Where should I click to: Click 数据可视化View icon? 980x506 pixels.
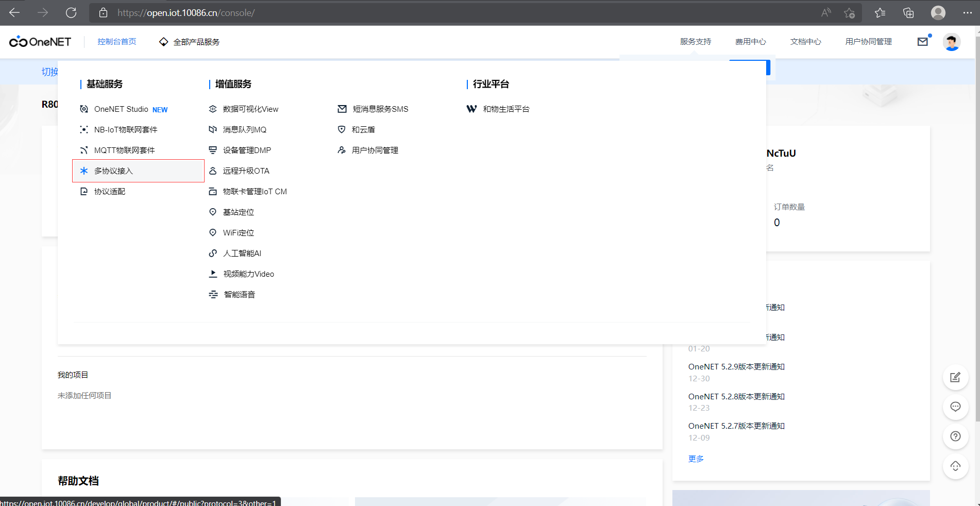tap(213, 109)
